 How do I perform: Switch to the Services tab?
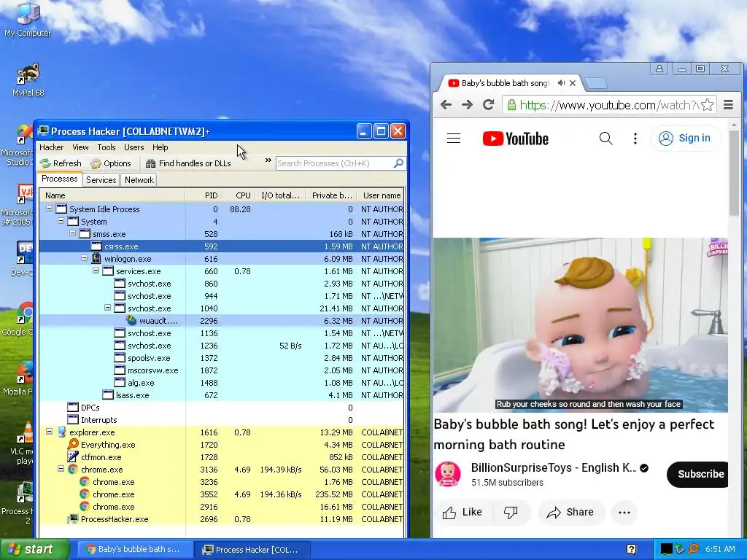101,180
